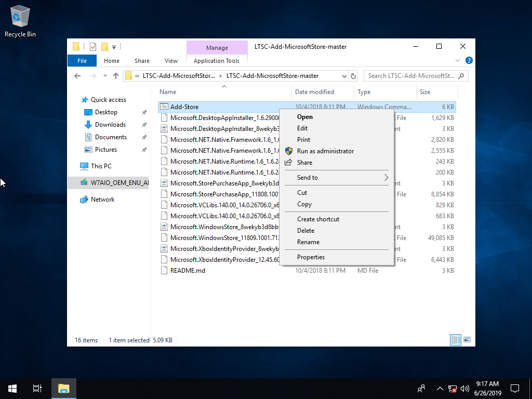Screen dimensions: 532x399
Task: Open Properties from the context menu
Action: click(337, 257)
